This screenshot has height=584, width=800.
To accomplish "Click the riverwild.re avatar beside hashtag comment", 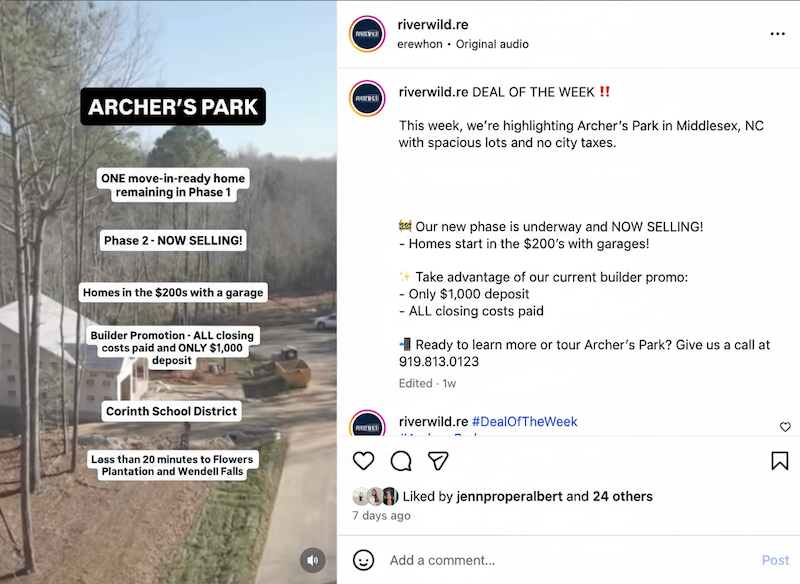I will point(367,423).
